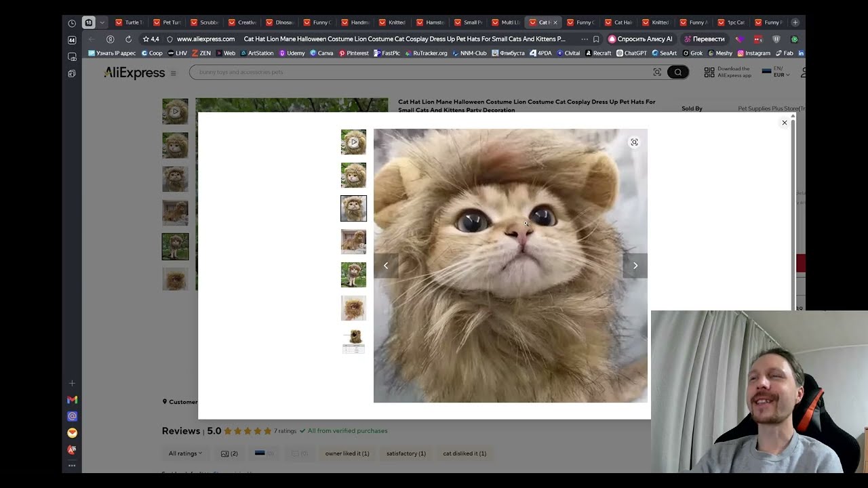Open AliExpress category hamburger menu
The image size is (868, 488).
[x=173, y=73]
